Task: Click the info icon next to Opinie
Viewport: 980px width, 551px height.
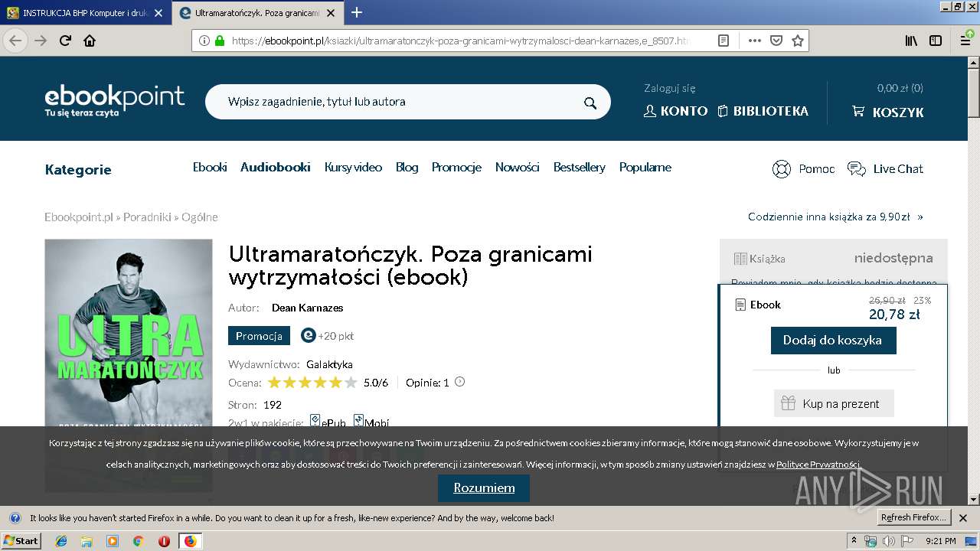Action: coord(459,382)
